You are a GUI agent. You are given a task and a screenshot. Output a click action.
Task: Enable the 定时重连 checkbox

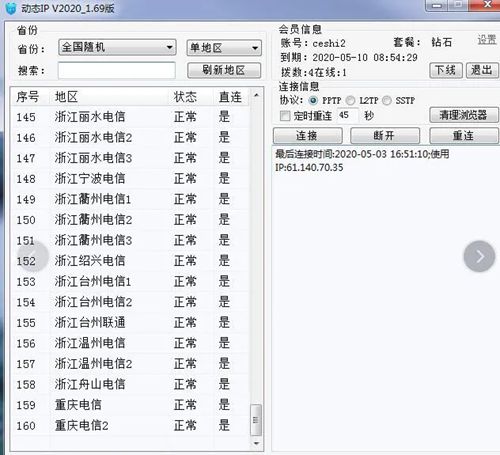coord(285,116)
